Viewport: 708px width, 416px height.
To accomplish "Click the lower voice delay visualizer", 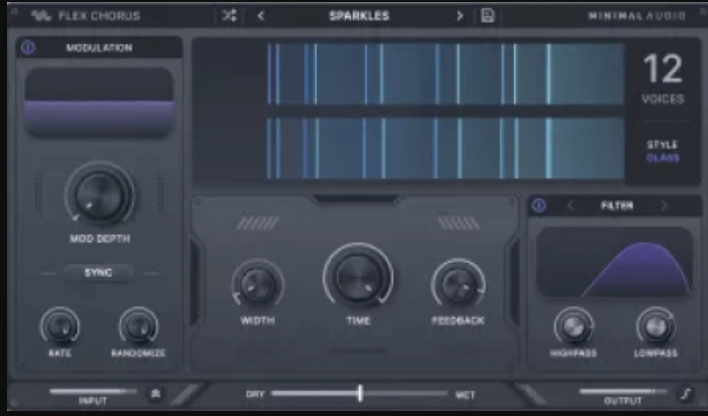I will tap(446, 148).
